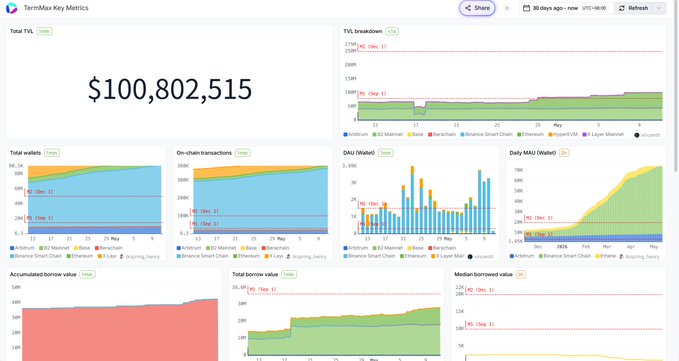Image resolution: width=679 pixels, height=361 pixels.
Task: Open the 'Total borrow value' panel title
Action: [x=255, y=274]
